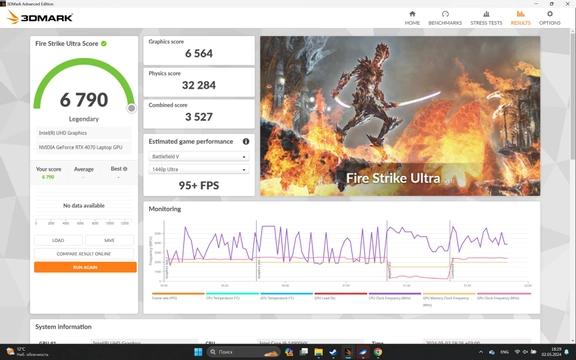This screenshot has width=576, height=360.
Task: Click the Run Again button
Action: pyautogui.click(x=85, y=267)
